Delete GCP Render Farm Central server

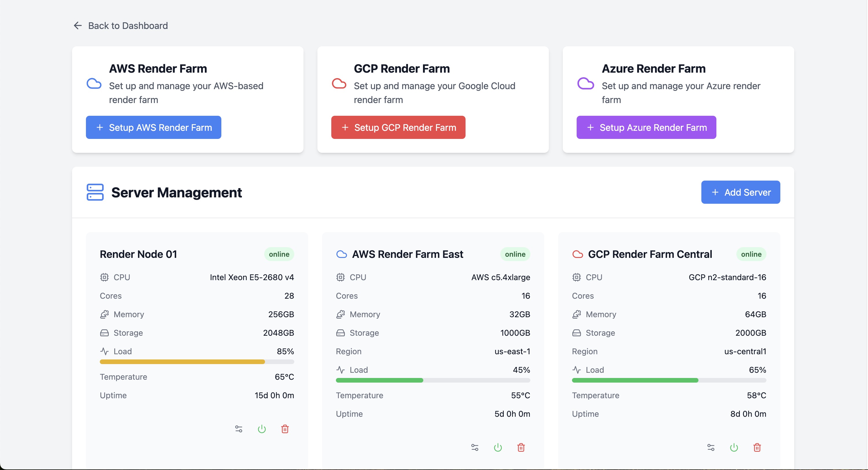coord(757,447)
